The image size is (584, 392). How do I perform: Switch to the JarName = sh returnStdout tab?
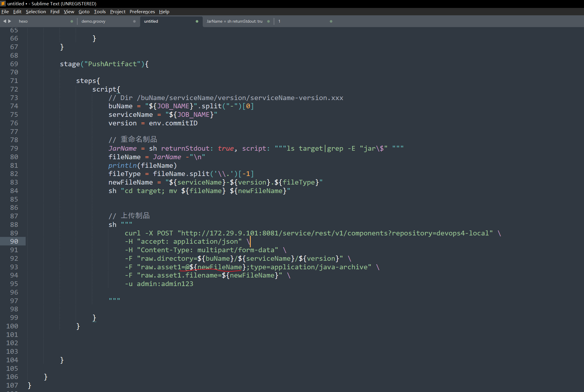pos(234,21)
